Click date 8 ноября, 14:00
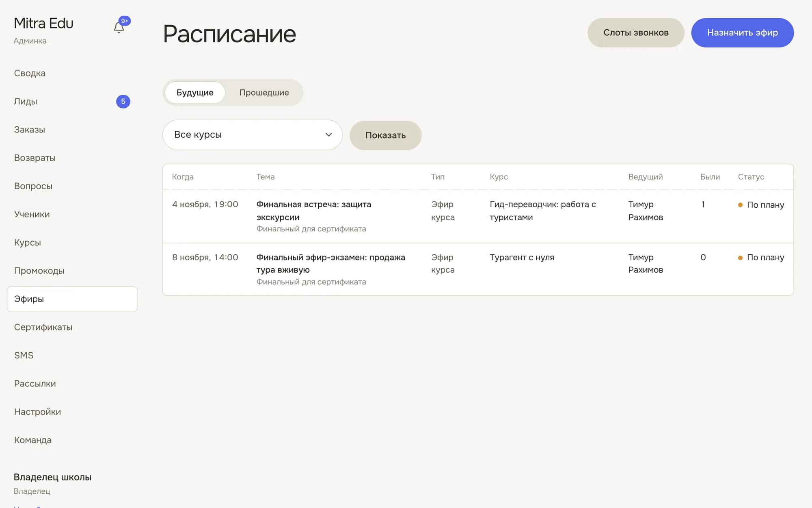Screen dimensions: 812x508 205,257
